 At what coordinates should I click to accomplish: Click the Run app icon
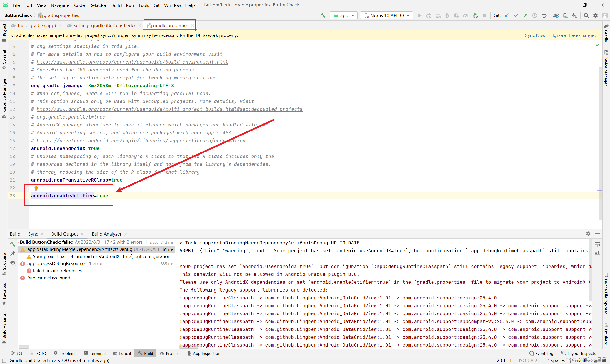tap(420, 15)
